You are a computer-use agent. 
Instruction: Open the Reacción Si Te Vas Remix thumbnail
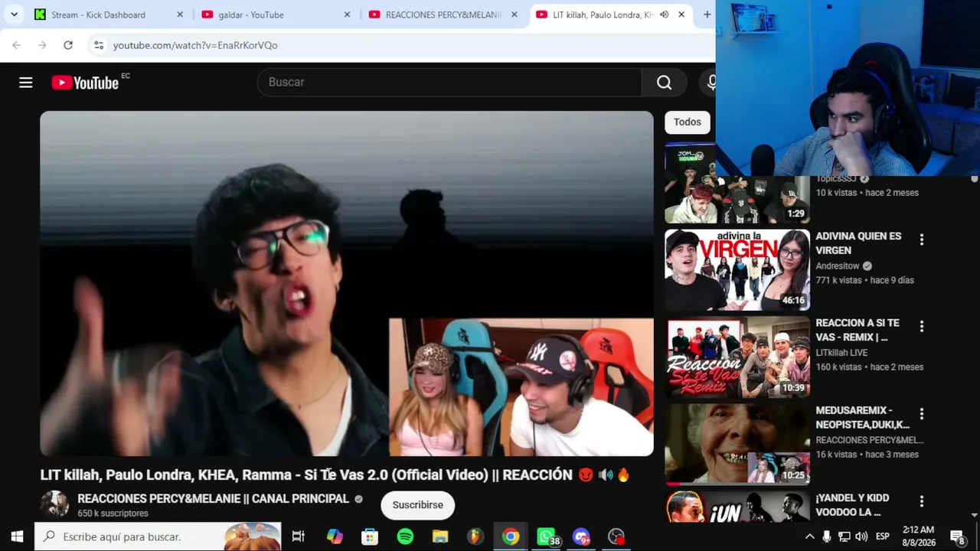click(x=737, y=357)
